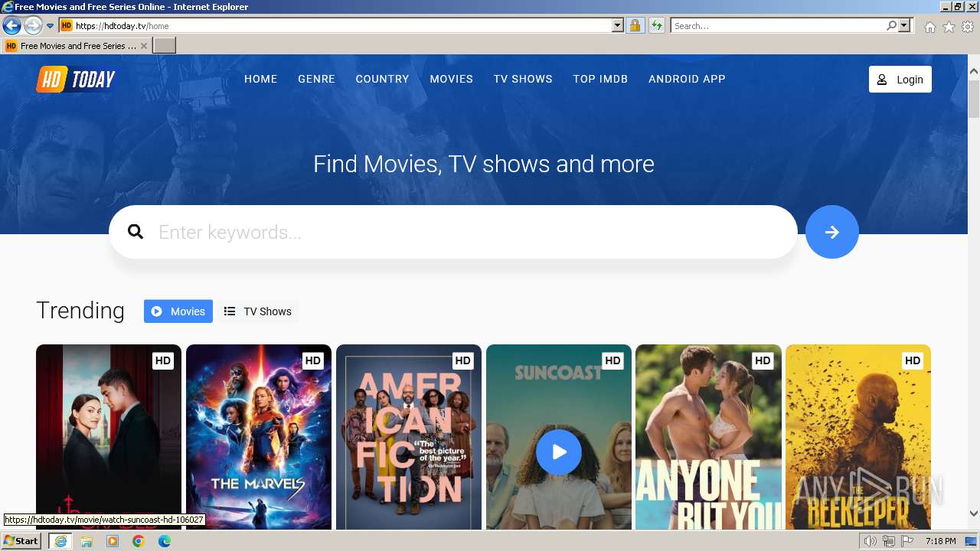Click the browser Home icon
Screen dimensions: 980x551
[x=929, y=27]
